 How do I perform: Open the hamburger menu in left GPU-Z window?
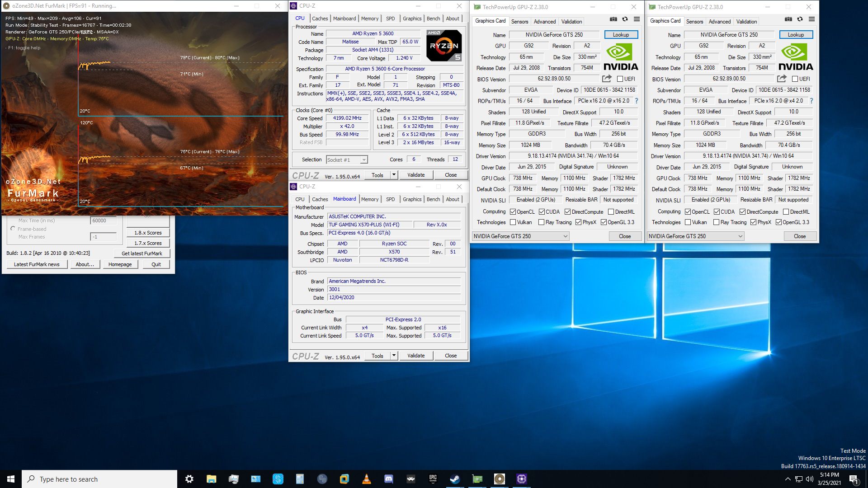[x=637, y=19]
